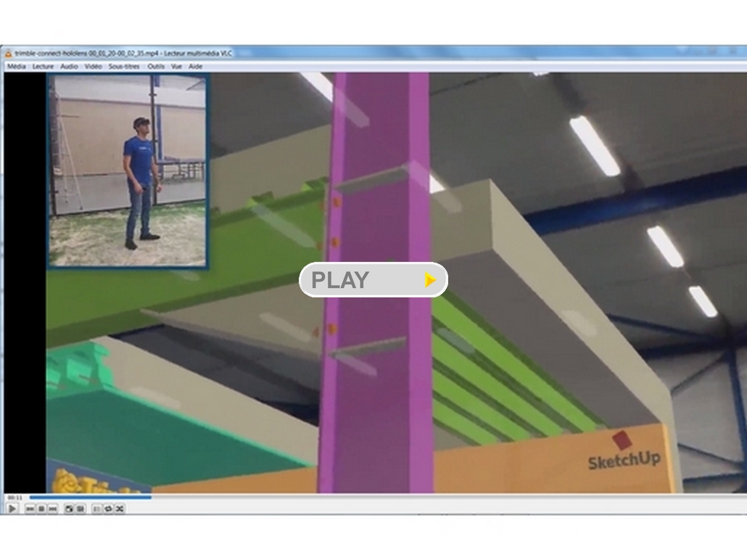Open the Média menu
Viewport: 747px width, 560px height.
[16, 67]
